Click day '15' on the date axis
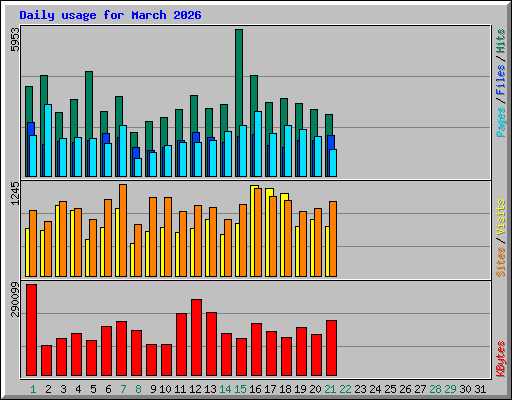512x400 pixels. [240, 389]
